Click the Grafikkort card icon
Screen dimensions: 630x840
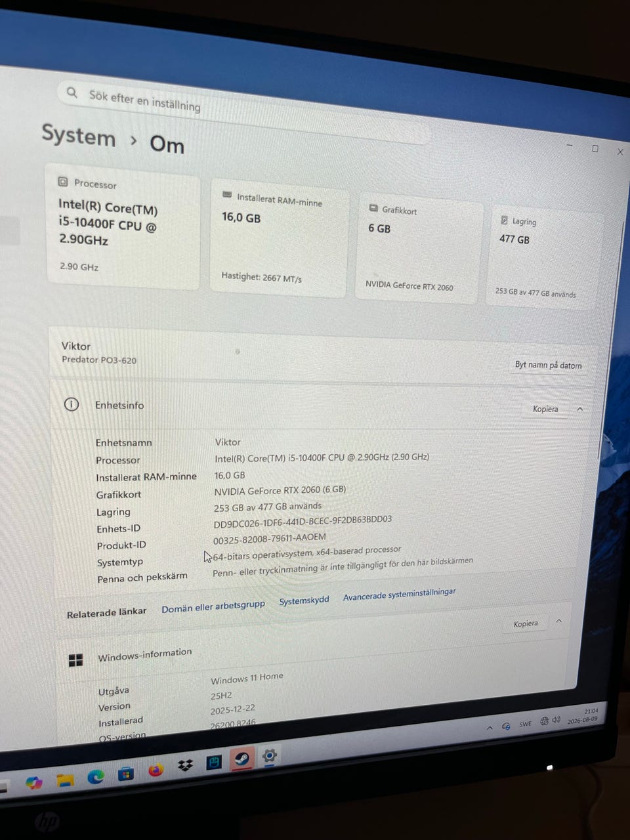[x=373, y=208]
